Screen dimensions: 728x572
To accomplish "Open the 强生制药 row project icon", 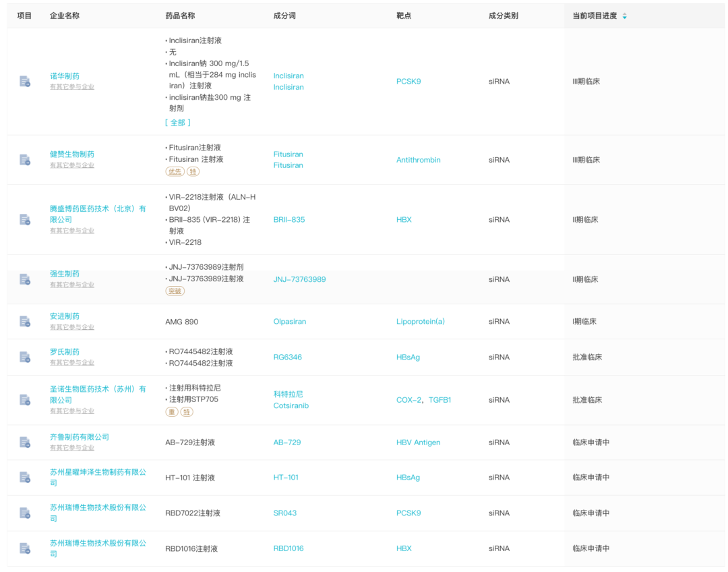I will 25,279.
